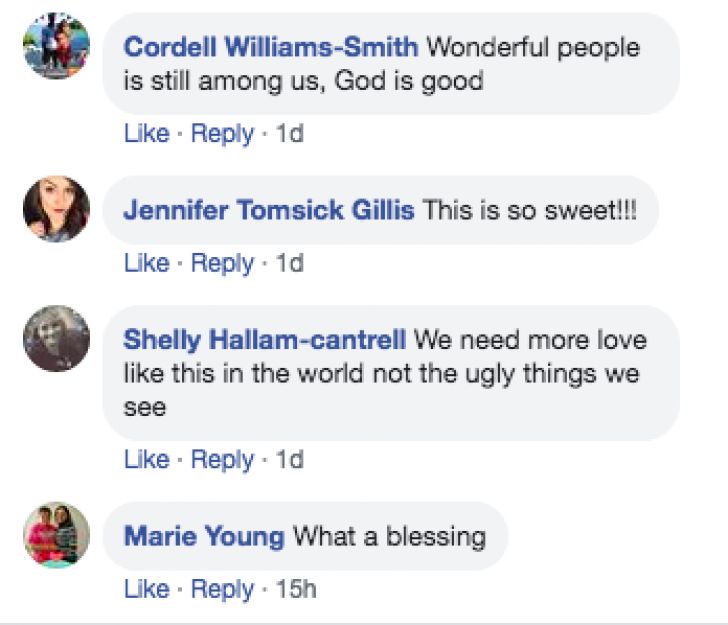The image size is (728, 625).
Task: Reply to Cordell Williams-Smith's comment
Action: point(222,135)
